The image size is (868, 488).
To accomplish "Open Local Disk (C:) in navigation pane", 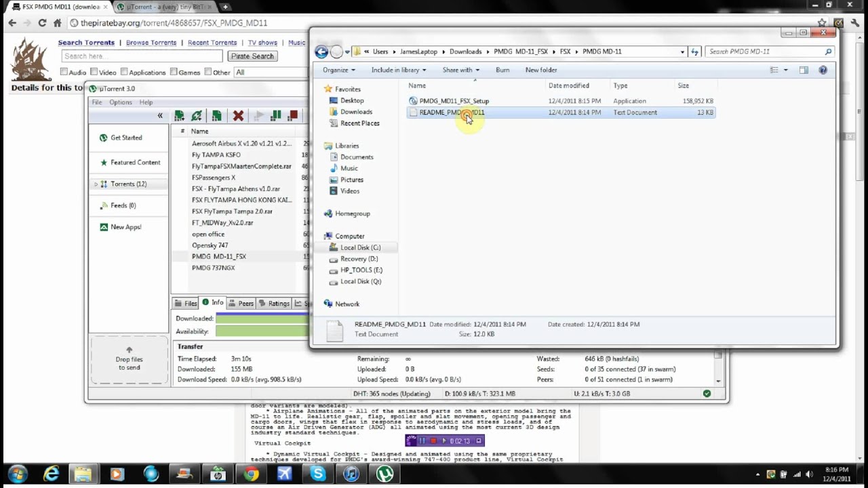I will point(360,247).
